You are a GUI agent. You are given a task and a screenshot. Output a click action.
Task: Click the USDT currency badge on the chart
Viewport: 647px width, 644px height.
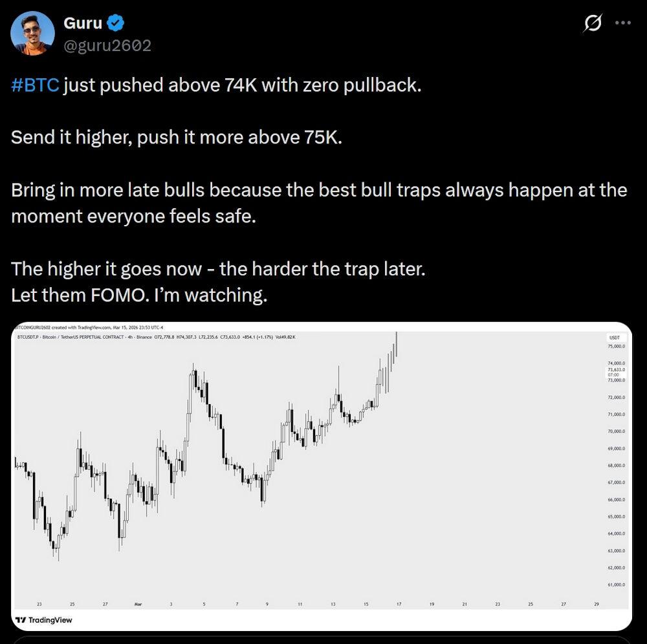click(614, 337)
